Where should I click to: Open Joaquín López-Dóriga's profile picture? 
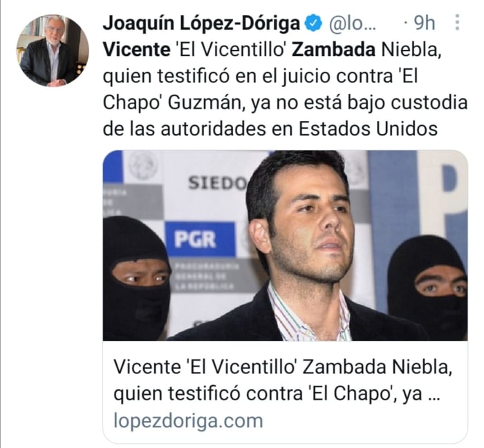pyautogui.click(x=53, y=50)
